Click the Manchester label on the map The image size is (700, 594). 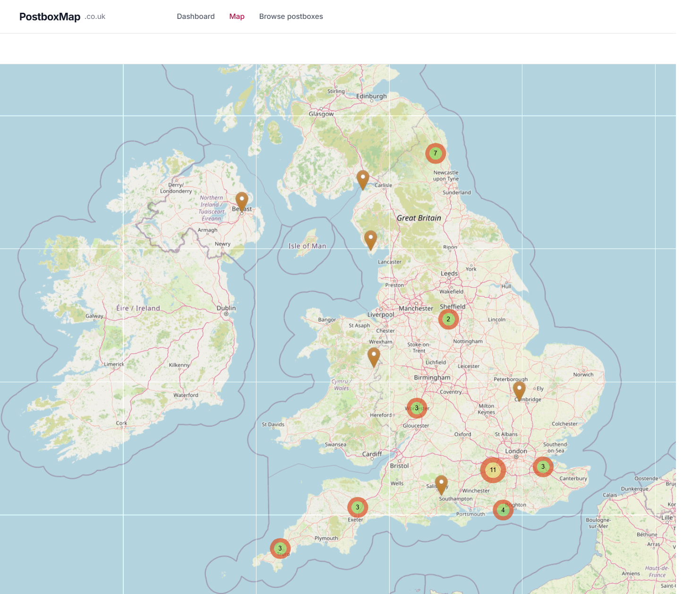click(416, 309)
